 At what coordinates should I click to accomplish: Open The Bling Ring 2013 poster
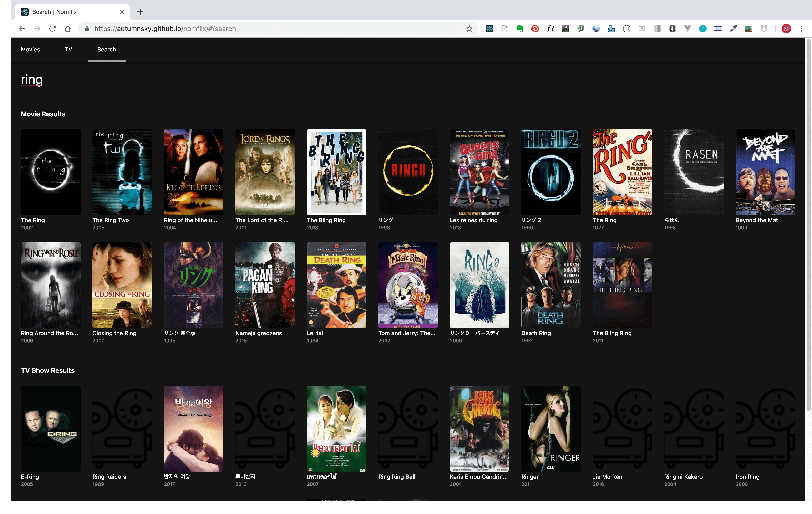[x=336, y=172]
